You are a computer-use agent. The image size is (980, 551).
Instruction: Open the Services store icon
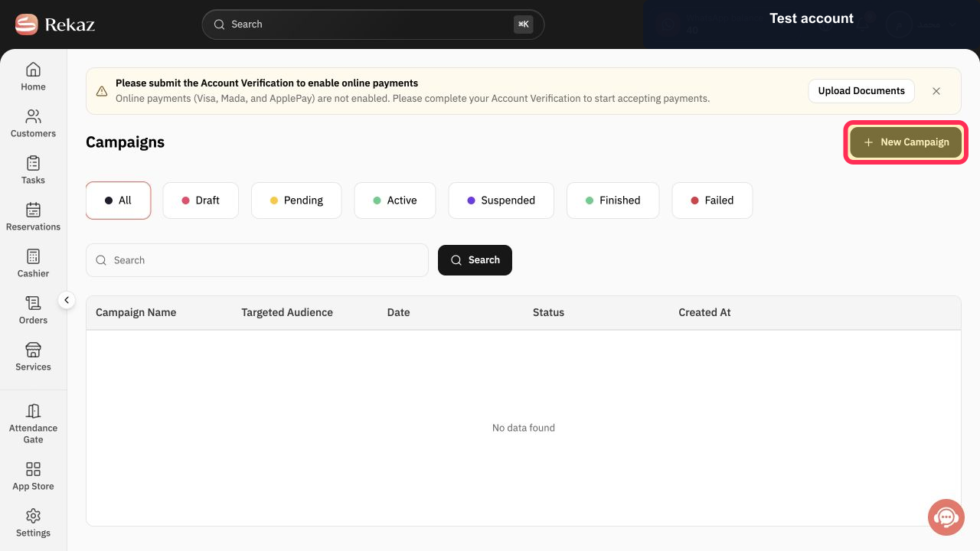[33, 350]
